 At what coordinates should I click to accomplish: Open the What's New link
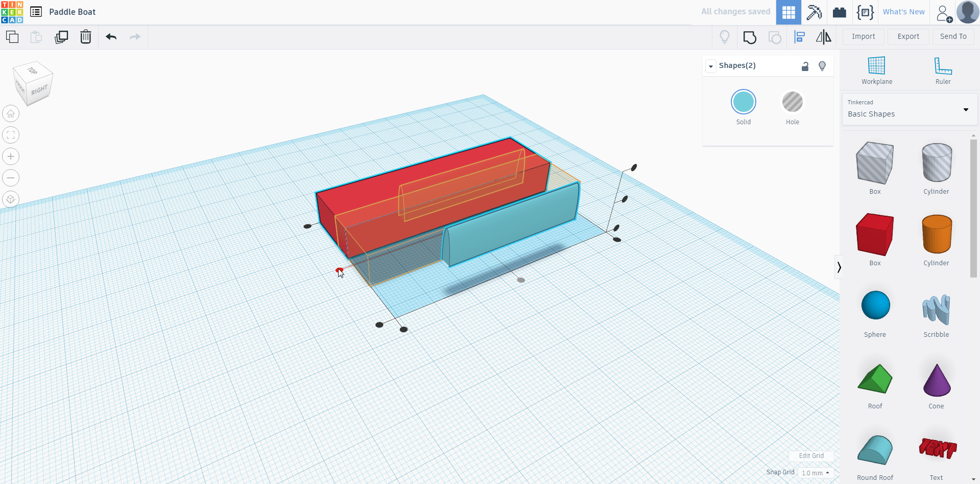[x=903, y=12]
